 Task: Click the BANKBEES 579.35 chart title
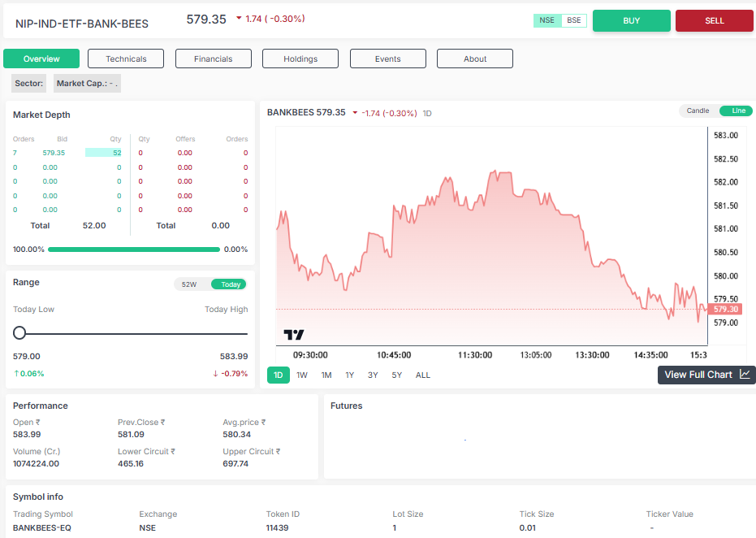click(306, 112)
